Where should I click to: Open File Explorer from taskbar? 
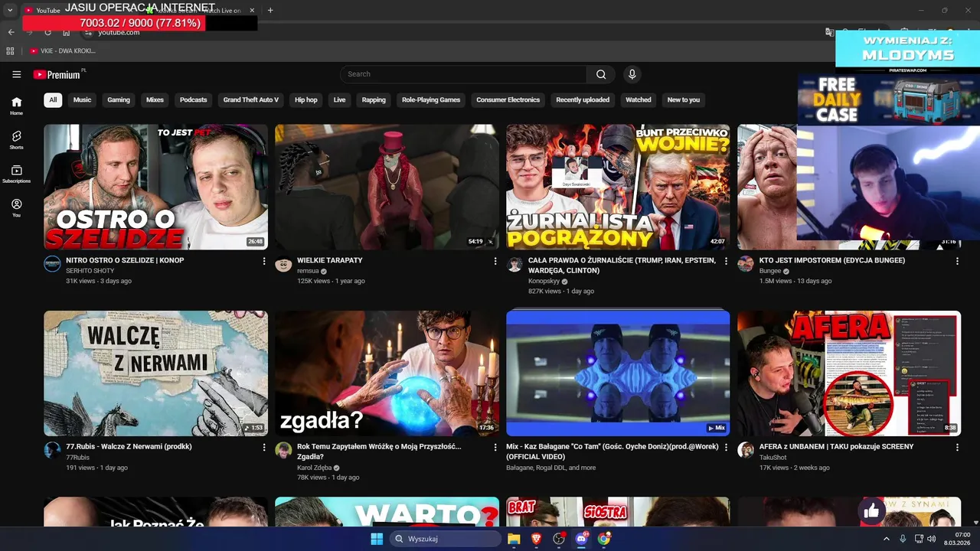pos(514,539)
